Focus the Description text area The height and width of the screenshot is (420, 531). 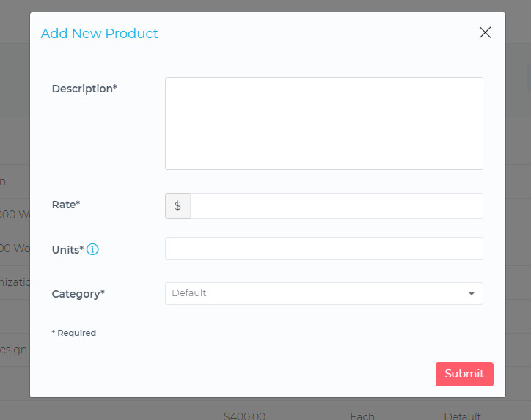pyautogui.click(x=323, y=123)
